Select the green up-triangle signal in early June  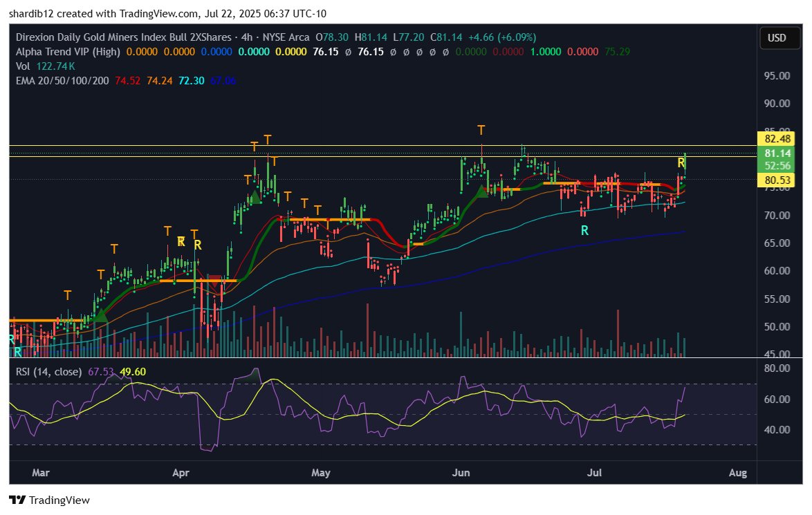point(481,191)
